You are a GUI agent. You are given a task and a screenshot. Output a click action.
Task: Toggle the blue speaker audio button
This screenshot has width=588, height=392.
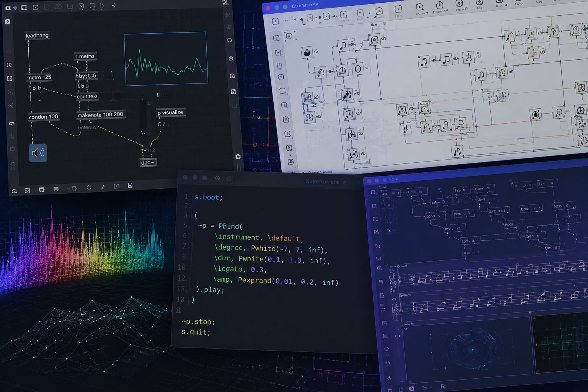pyautogui.click(x=38, y=153)
